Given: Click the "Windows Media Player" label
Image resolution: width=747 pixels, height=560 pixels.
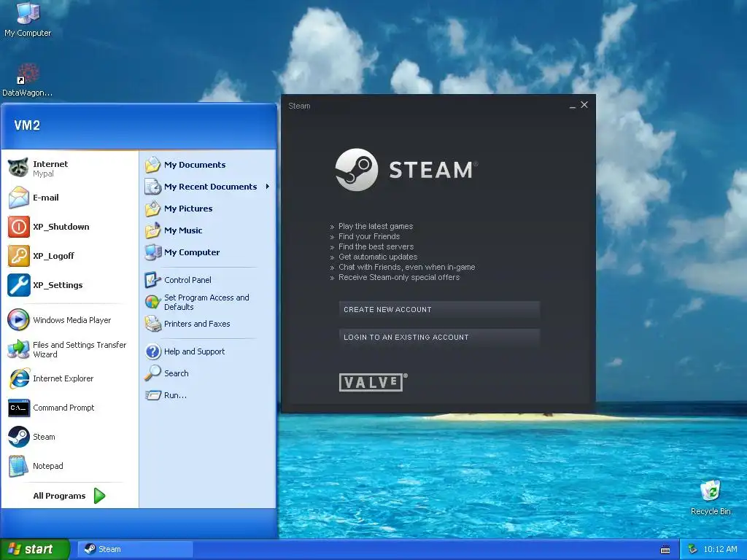Looking at the screenshot, I should click(x=72, y=320).
